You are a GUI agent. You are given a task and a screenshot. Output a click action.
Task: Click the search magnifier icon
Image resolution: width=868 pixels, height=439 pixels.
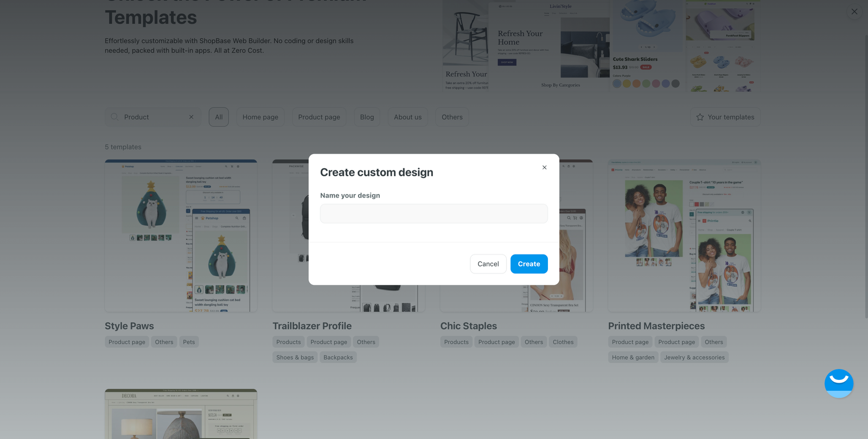coord(114,117)
